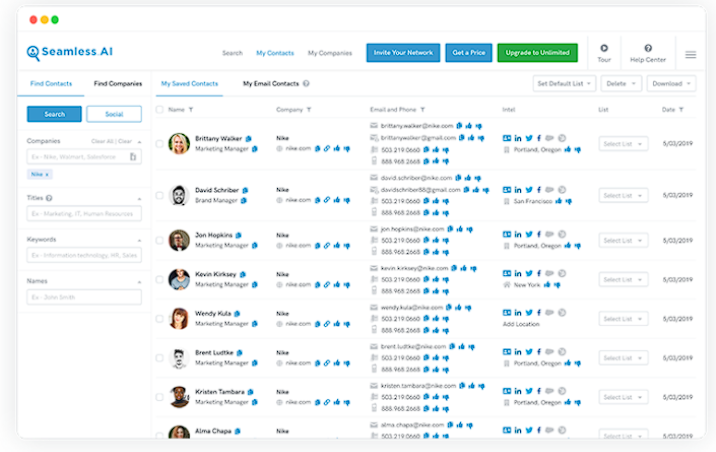Open the hamburger menu
Viewport: 716px width, 452px height.
(x=690, y=55)
